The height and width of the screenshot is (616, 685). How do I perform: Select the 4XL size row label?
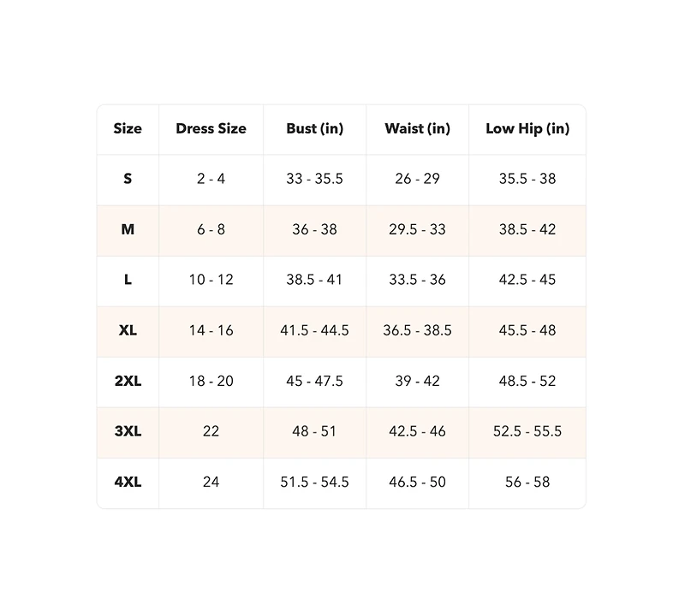(x=128, y=482)
